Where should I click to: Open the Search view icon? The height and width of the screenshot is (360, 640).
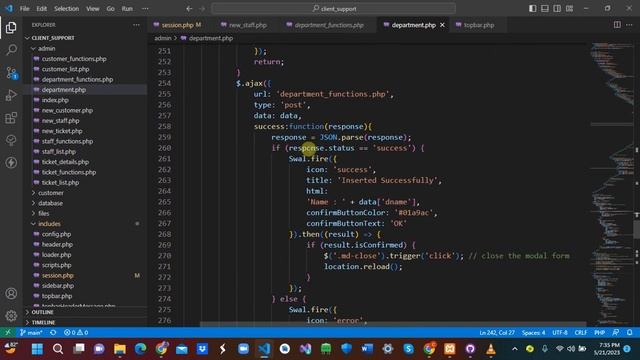click(x=11, y=50)
